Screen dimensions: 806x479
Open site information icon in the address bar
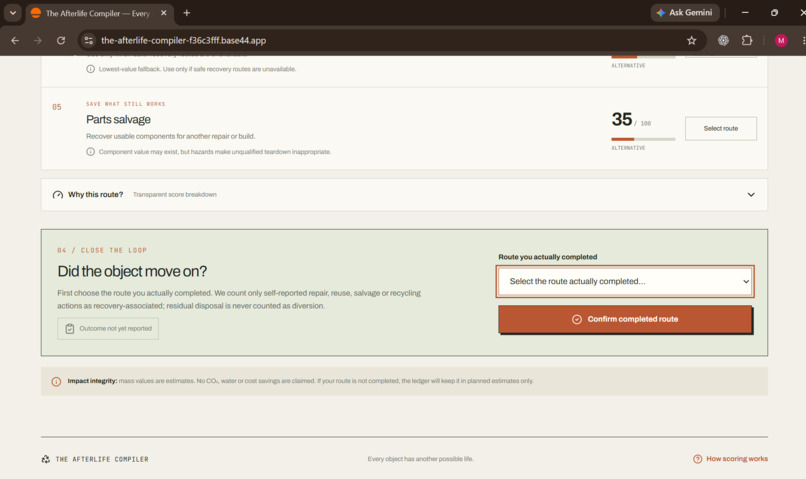88,40
